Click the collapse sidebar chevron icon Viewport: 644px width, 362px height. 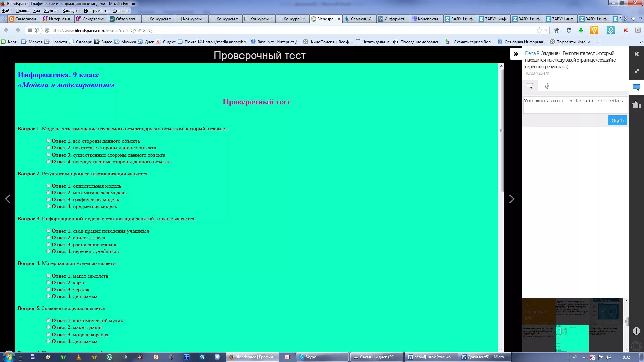[x=515, y=54]
